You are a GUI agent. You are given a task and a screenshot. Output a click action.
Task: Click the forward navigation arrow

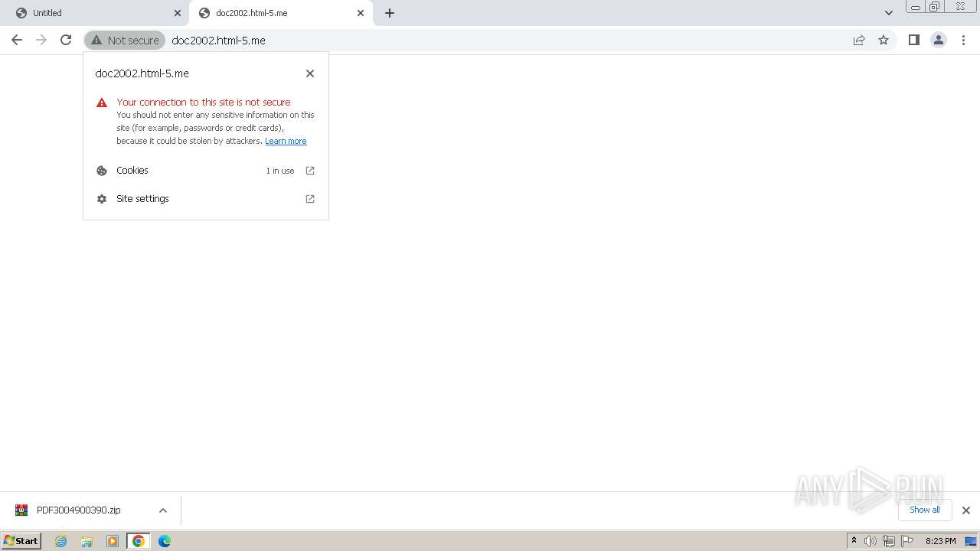point(41,40)
